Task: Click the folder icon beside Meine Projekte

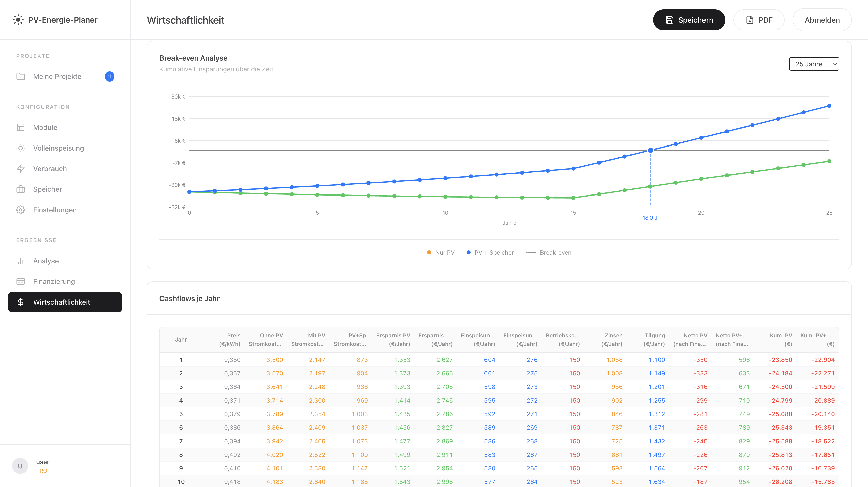Action: point(21,76)
